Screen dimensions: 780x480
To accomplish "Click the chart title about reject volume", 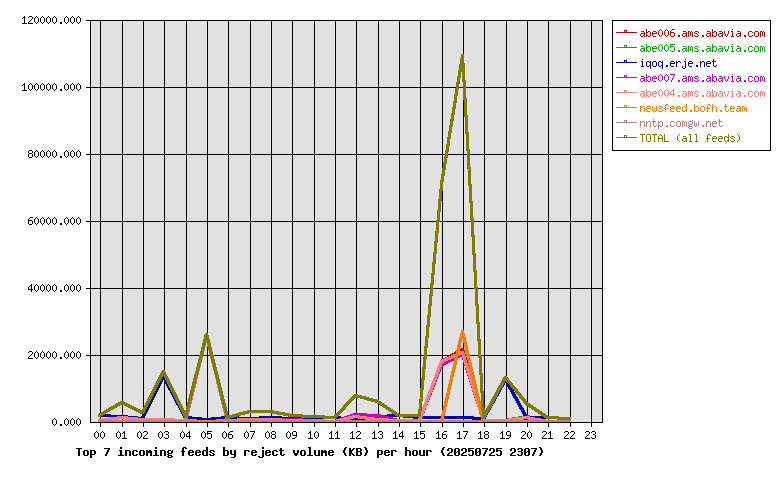I will [x=309, y=452].
